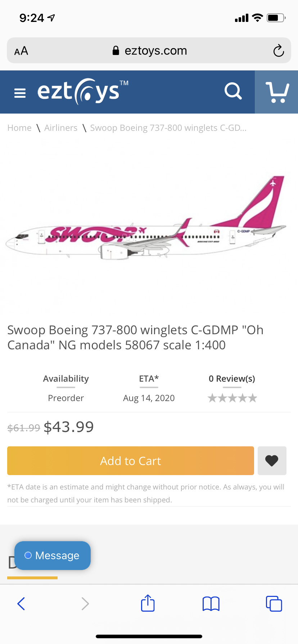Open Safari share sheet
The width and height of the screenshot is (298, 644).
148,603
